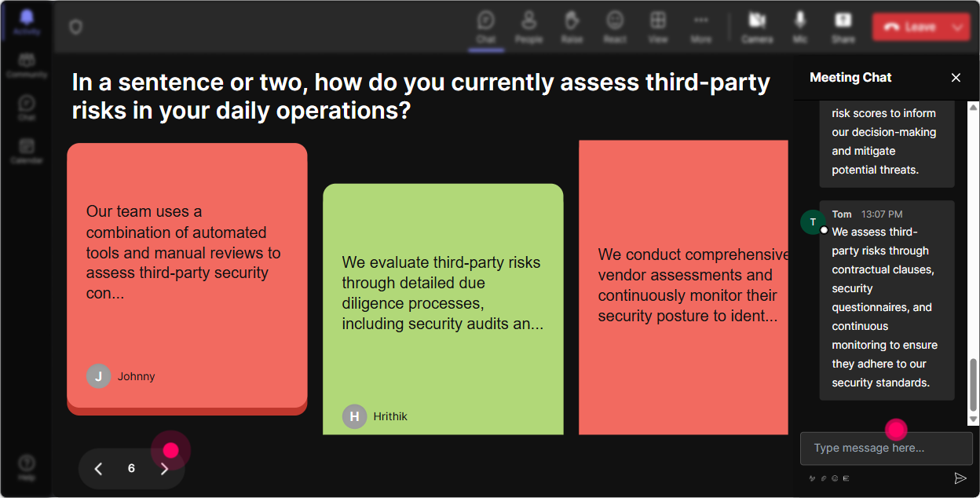
Task: Click the shield security icon
Action: click(75, 27)
